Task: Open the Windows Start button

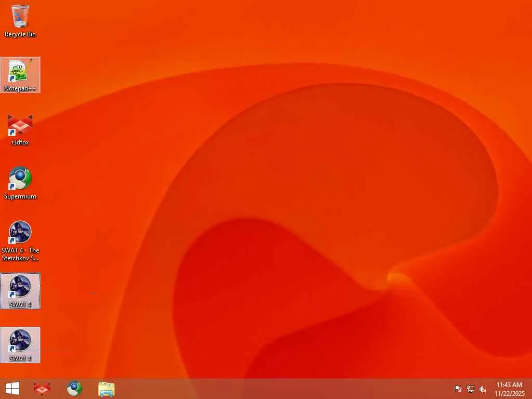Action: tap(12, 389)
